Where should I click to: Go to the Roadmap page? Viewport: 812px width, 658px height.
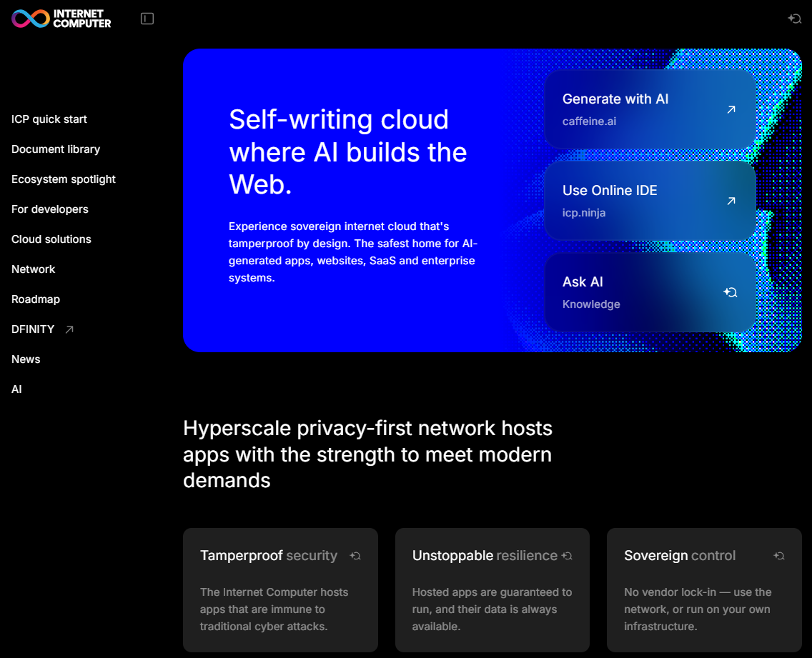(x=36, y=299)
